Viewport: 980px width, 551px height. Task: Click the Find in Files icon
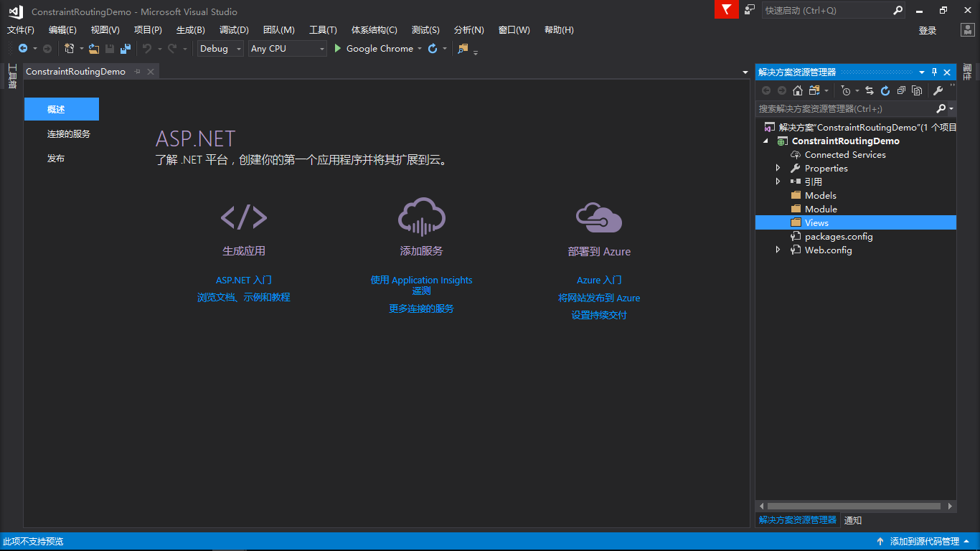[463, 49]
